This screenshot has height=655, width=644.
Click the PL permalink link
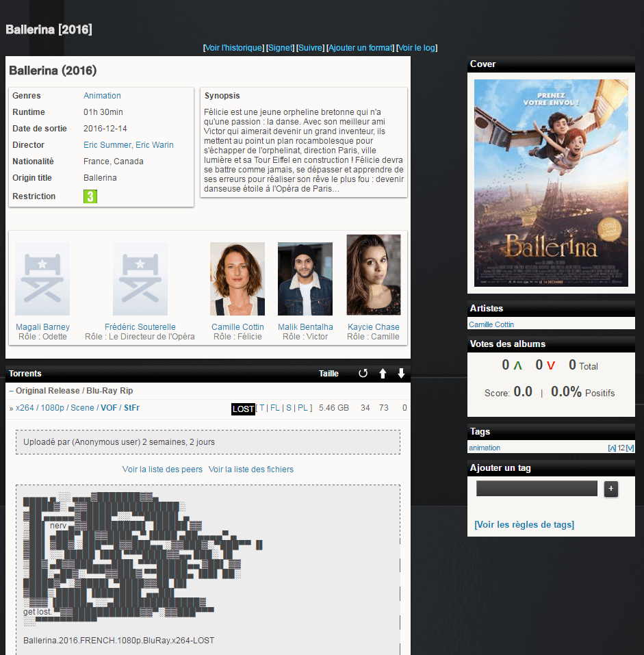point(302,408)
